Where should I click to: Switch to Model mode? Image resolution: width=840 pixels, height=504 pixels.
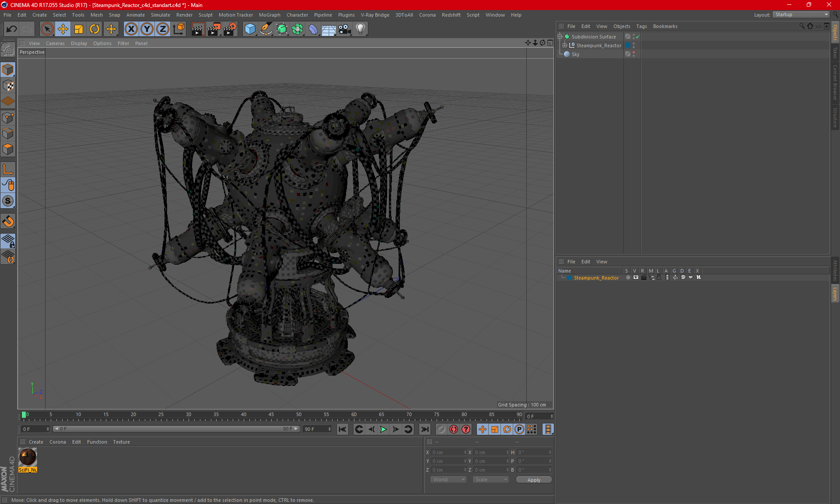click(x=8, y=70)
